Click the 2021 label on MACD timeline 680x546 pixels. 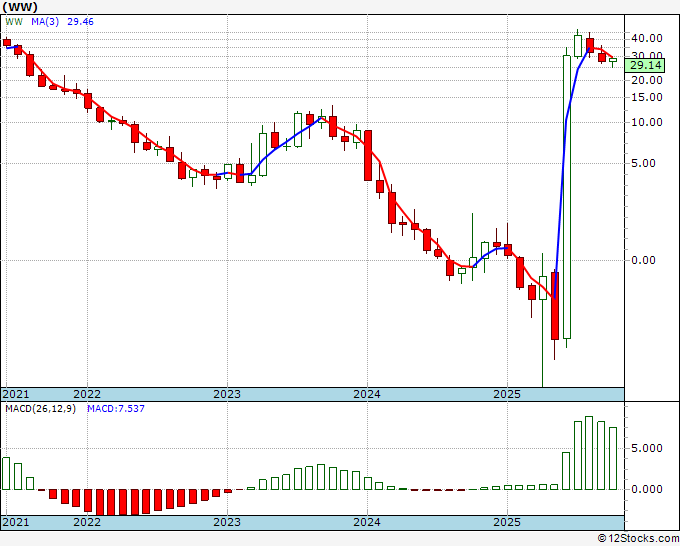(x=16, y=522)
